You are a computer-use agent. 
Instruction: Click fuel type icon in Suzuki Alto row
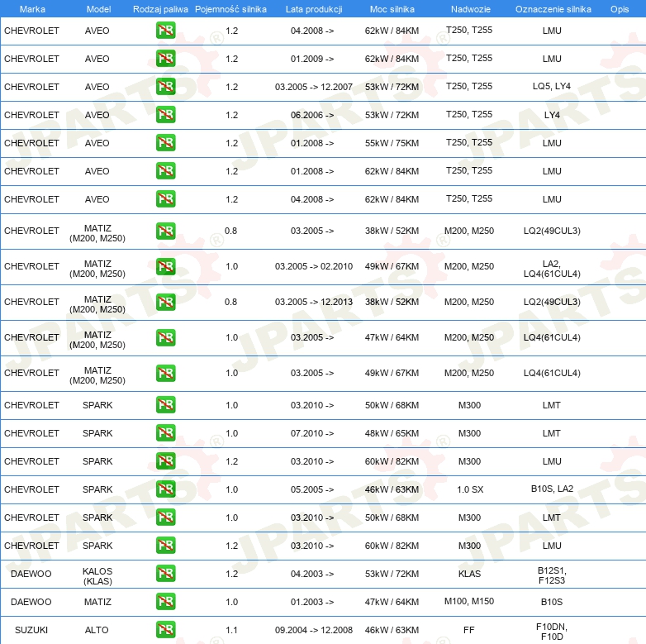pos(165,630)
